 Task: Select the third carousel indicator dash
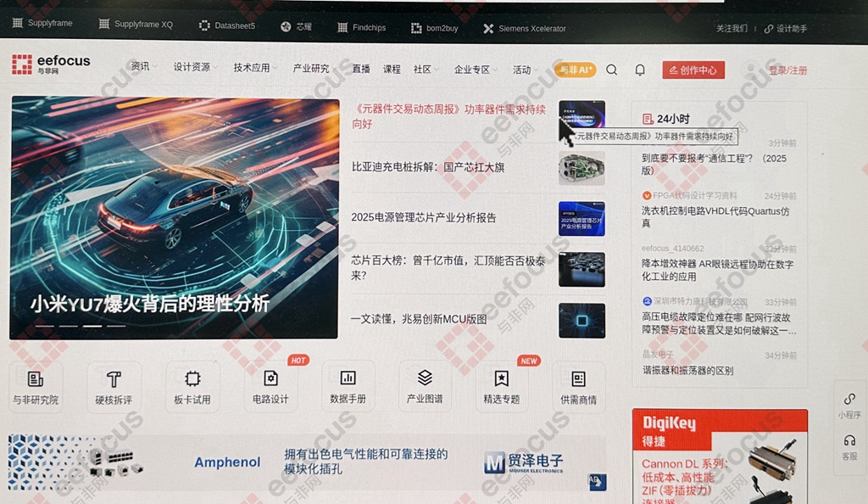coord(92,326)
